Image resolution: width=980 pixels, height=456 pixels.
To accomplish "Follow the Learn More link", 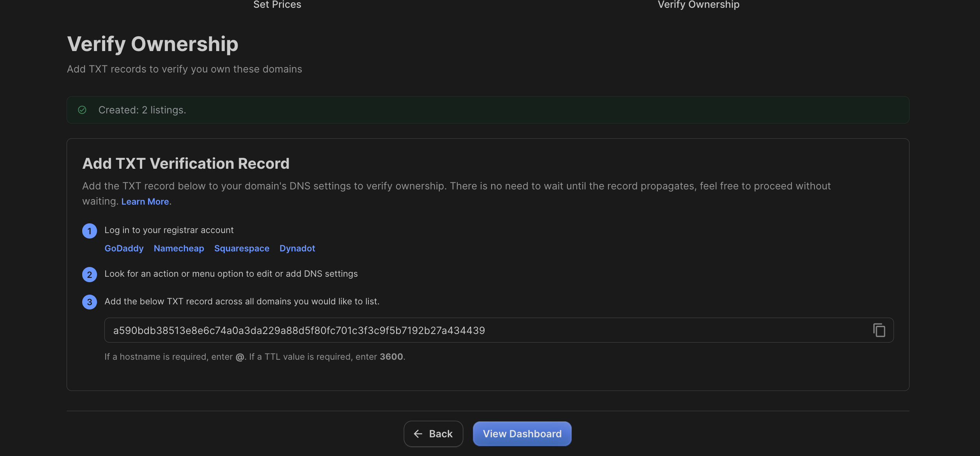I will [x=145, y=201].
